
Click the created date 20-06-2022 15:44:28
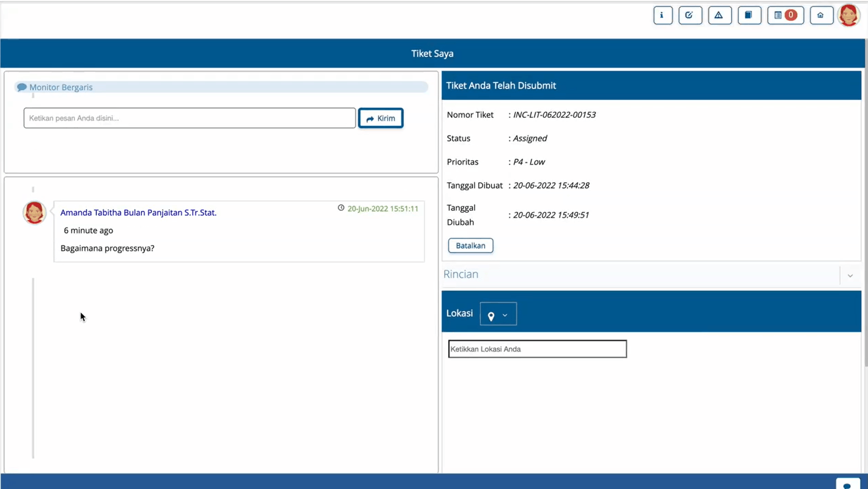(551, 185)
